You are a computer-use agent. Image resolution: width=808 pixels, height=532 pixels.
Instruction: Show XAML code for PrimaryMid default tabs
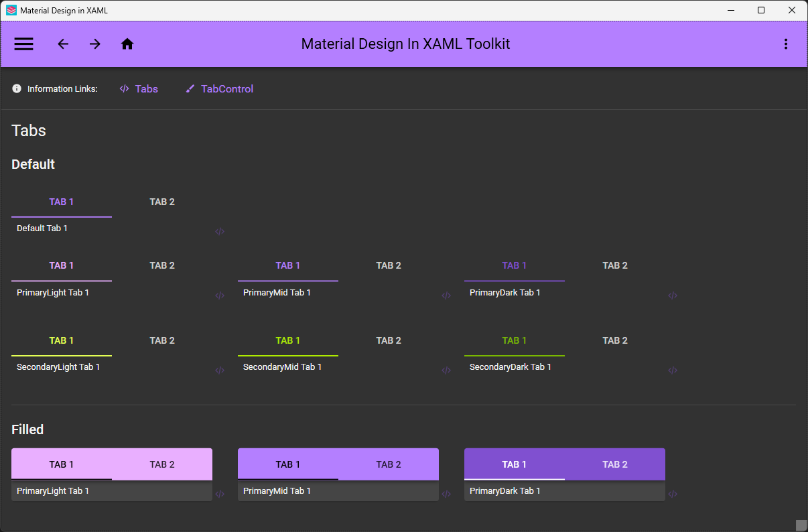[x=446, y=295]
